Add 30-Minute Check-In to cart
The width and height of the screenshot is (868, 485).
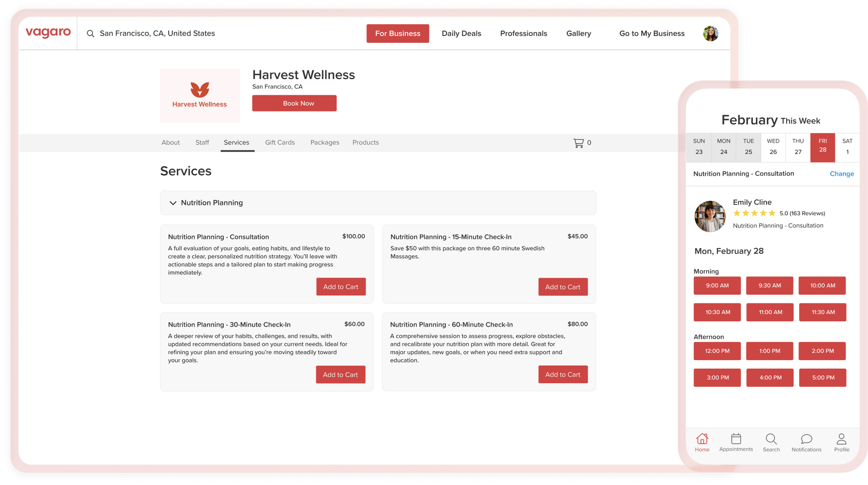340,374
